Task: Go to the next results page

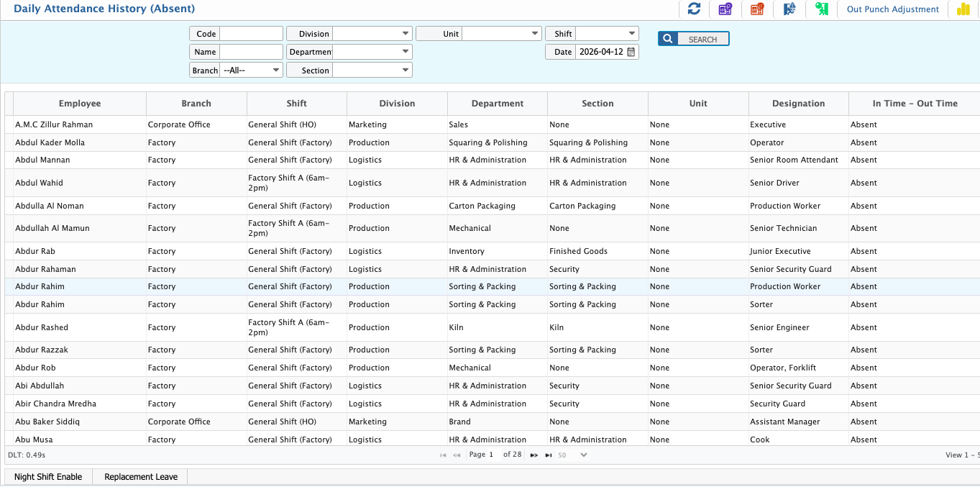Action: [x=533, y=455]
